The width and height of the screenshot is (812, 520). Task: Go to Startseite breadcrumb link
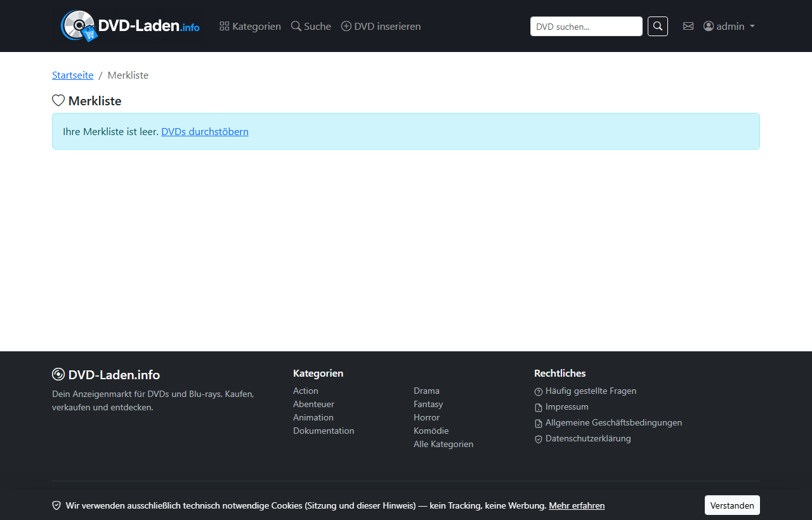[73, 75]
